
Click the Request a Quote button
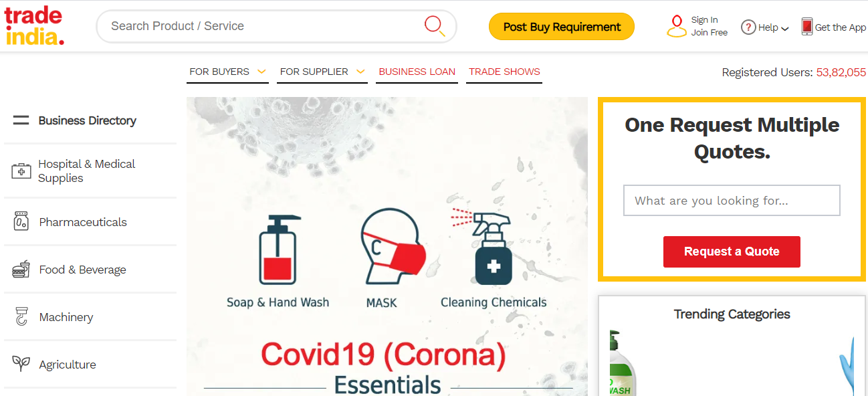[732, 252]
